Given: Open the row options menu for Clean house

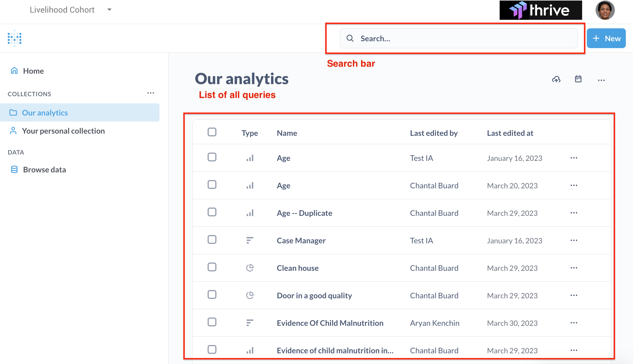Looking at the screenshot, I should (574, 268).
